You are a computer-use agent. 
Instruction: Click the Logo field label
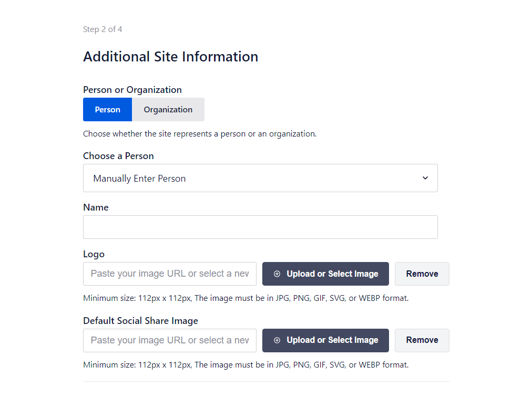pos(94,254)
